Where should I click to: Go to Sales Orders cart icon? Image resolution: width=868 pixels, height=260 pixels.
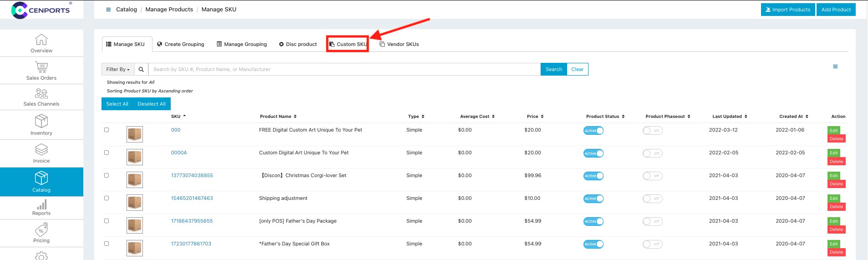(41, 67)
